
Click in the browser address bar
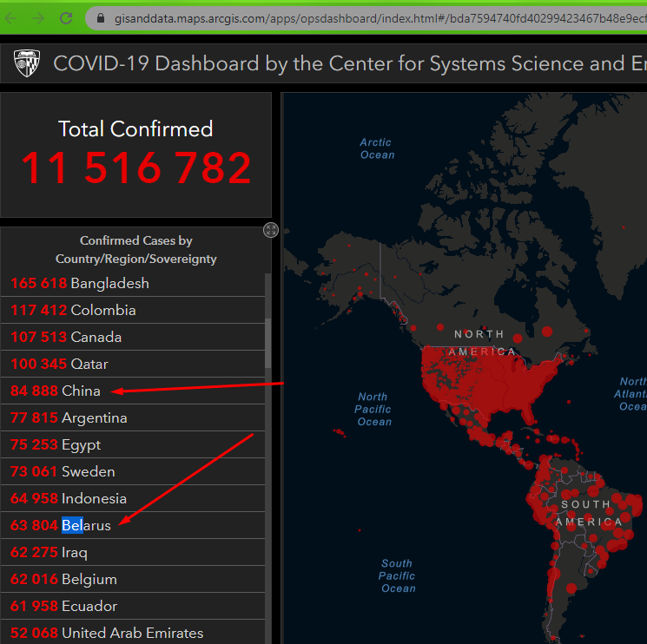click(373, 17)
